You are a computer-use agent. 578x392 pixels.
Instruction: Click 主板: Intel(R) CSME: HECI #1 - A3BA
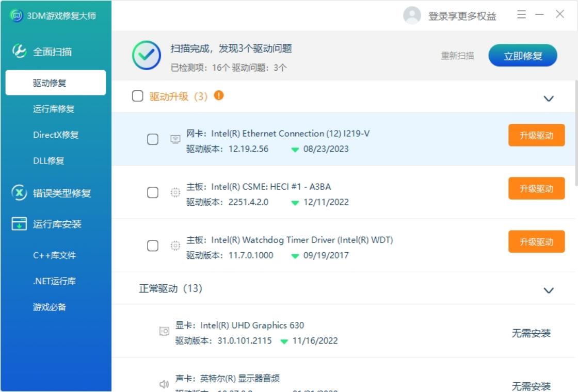pyautogui.click(x=259, y=186)
